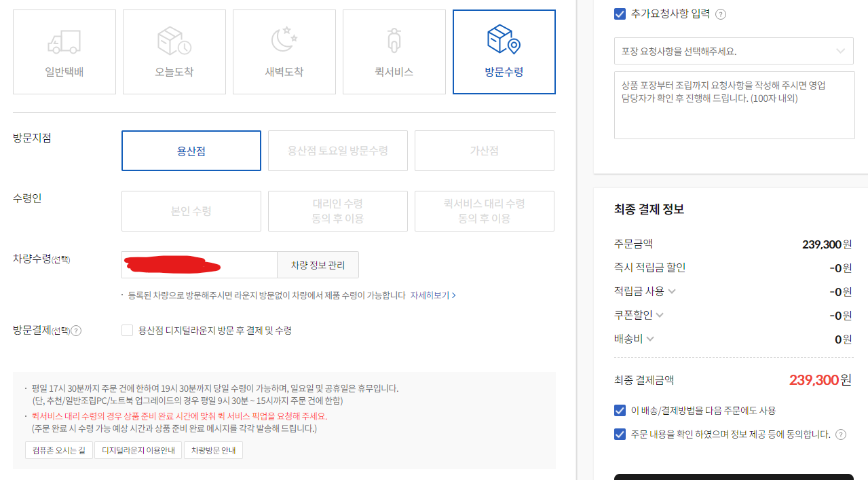Select 퀵서비스 delivery label

(394, 71)
